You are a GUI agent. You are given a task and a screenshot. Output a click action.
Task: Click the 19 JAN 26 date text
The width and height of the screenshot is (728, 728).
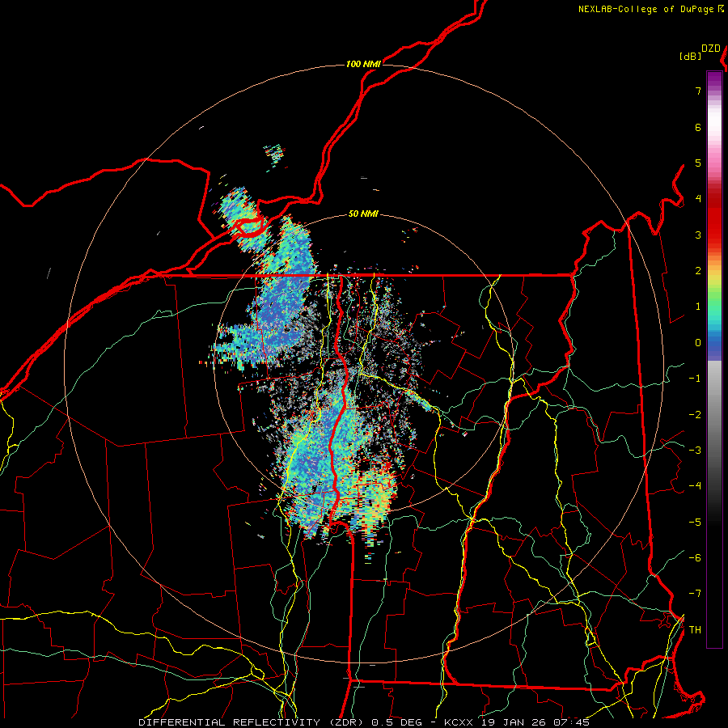click(512, 722)
